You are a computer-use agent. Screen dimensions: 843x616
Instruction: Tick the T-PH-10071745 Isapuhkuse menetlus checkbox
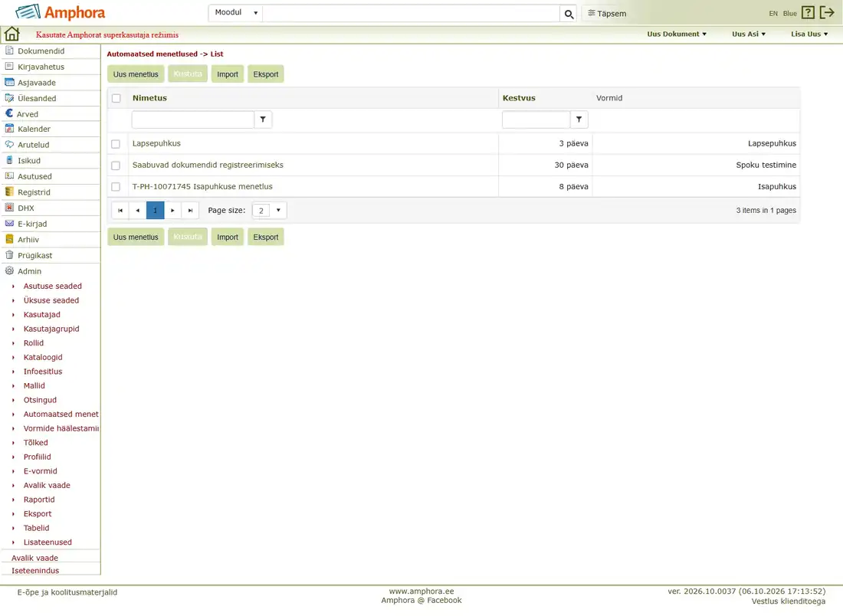[x=116, y=187]
